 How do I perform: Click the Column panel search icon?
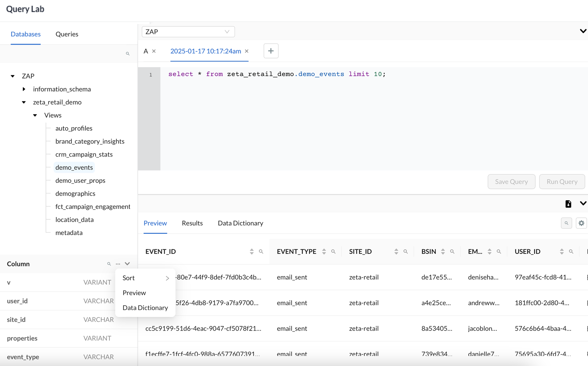(109, 264)
